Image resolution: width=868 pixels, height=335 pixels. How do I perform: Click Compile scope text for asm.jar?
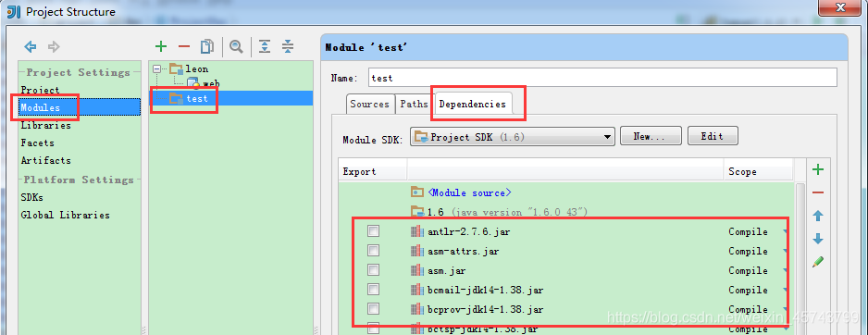[748, 270]
